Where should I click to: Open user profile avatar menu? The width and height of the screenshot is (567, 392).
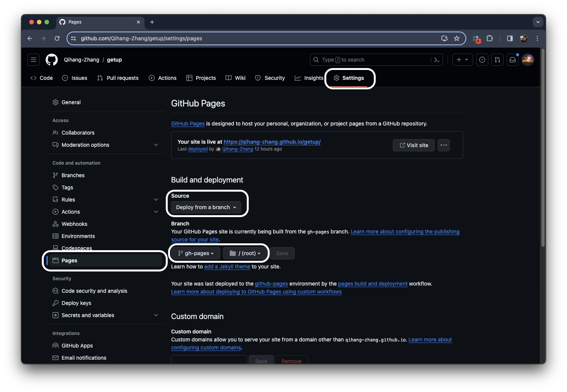(x=528, y=60)
